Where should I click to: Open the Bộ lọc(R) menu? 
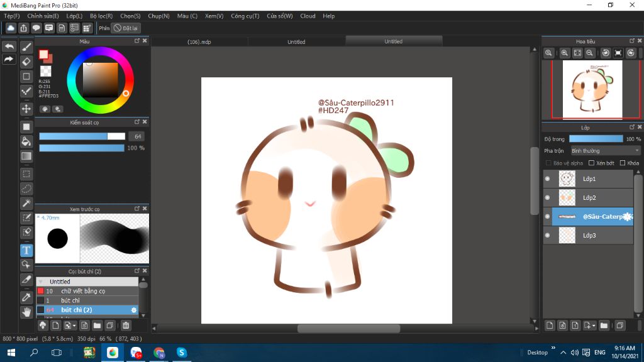[101, 16]
